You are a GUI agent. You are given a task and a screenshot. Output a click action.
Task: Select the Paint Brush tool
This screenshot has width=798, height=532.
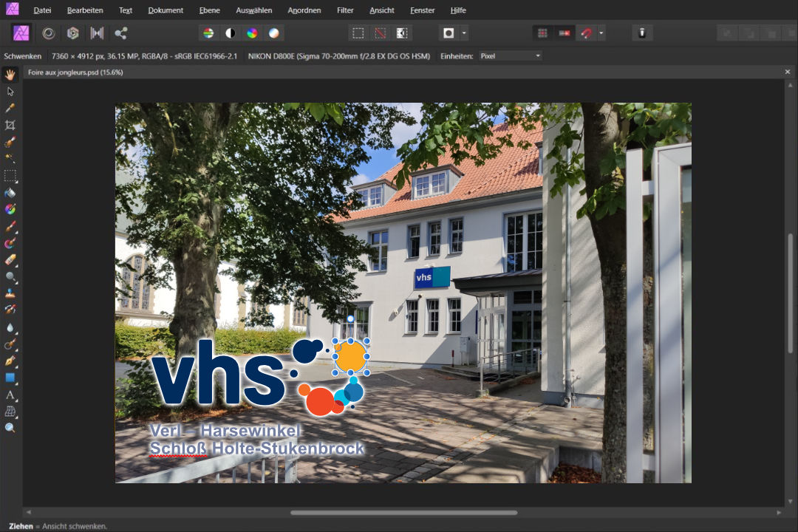(x=10, y=226)
